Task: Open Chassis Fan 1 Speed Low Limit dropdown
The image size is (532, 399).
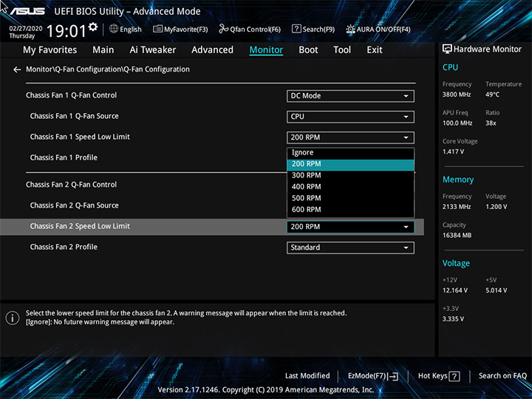Action: (x=350, y=137)
